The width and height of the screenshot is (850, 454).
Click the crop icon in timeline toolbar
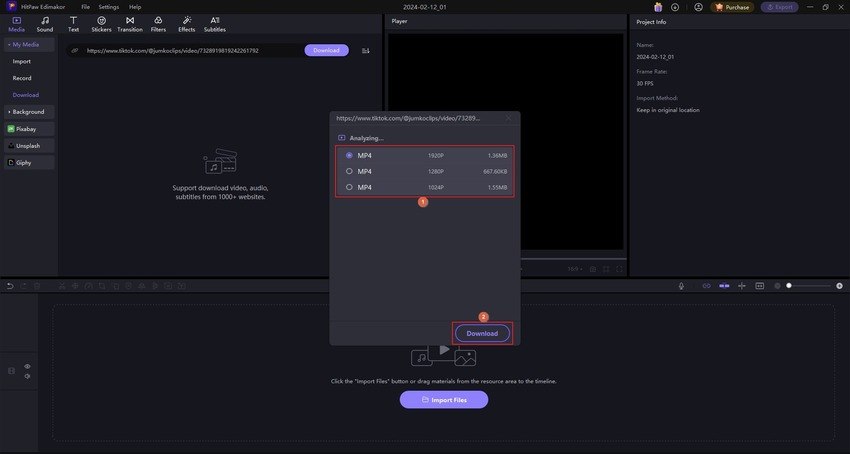102,285
